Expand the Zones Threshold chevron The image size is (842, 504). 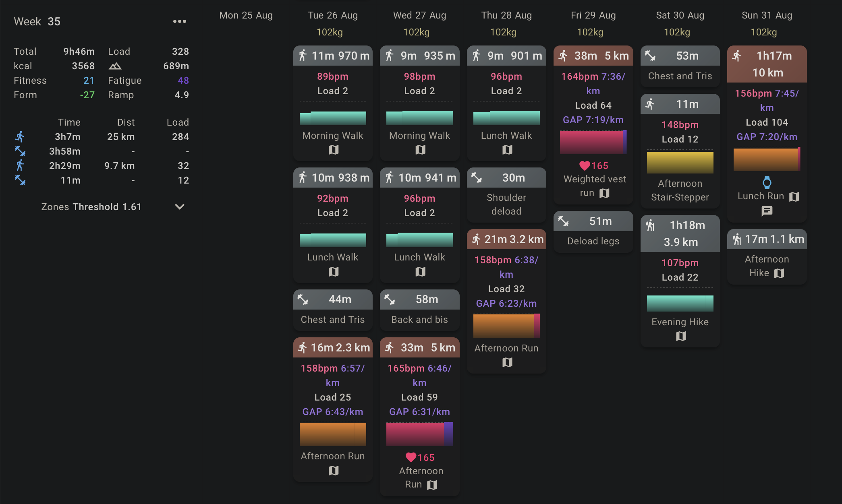tap(179, 207)
